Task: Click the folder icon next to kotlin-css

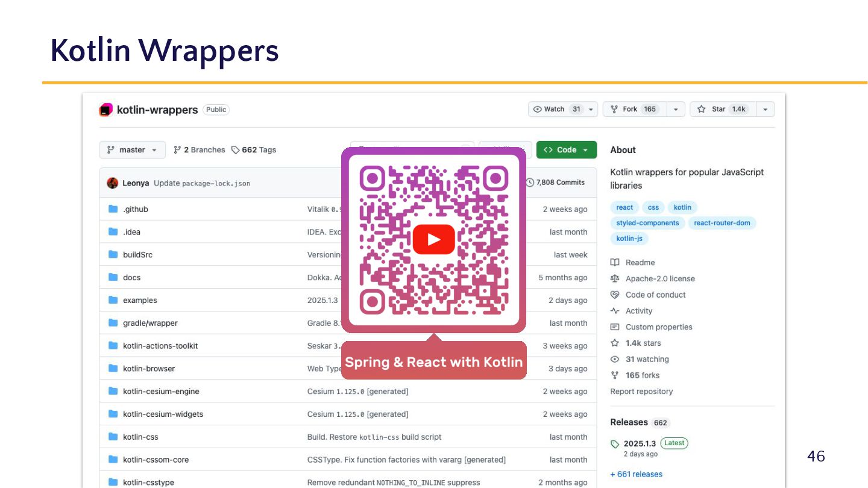Action: (113, 437)
